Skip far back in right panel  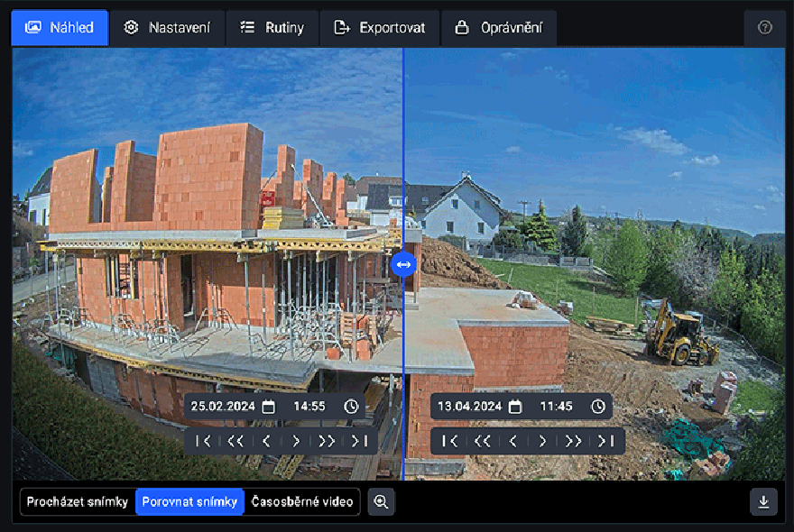tap(482, 442)
